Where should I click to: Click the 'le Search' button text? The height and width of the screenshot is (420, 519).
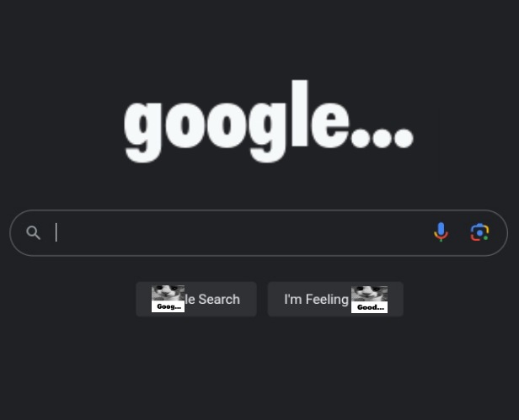point(212,300)
